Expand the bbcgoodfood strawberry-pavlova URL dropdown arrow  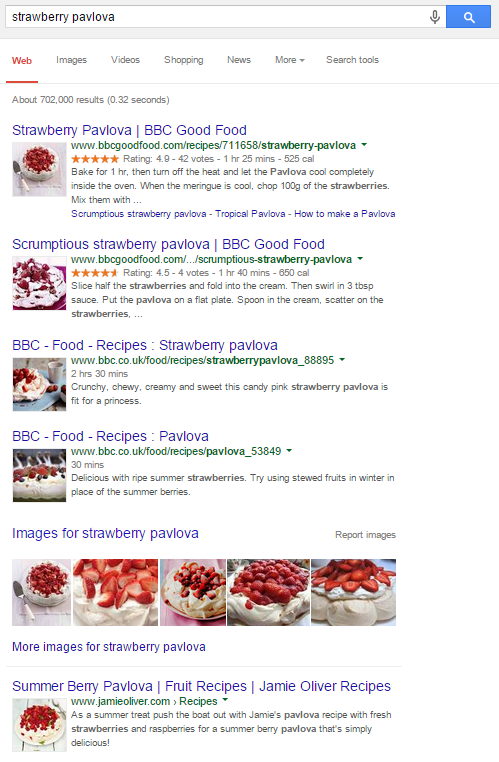pyautogui.click(x=364, y=145)
